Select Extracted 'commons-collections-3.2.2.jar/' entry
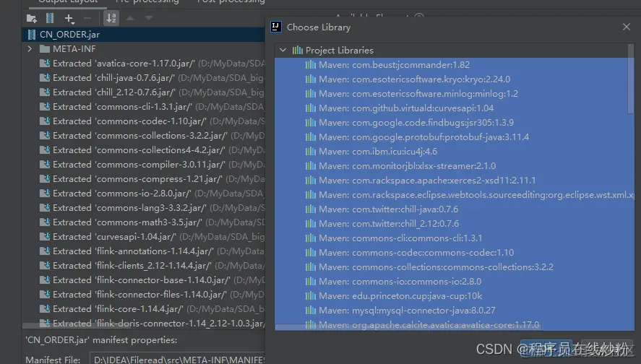641x364 pixels. click(x=152, y=136)
